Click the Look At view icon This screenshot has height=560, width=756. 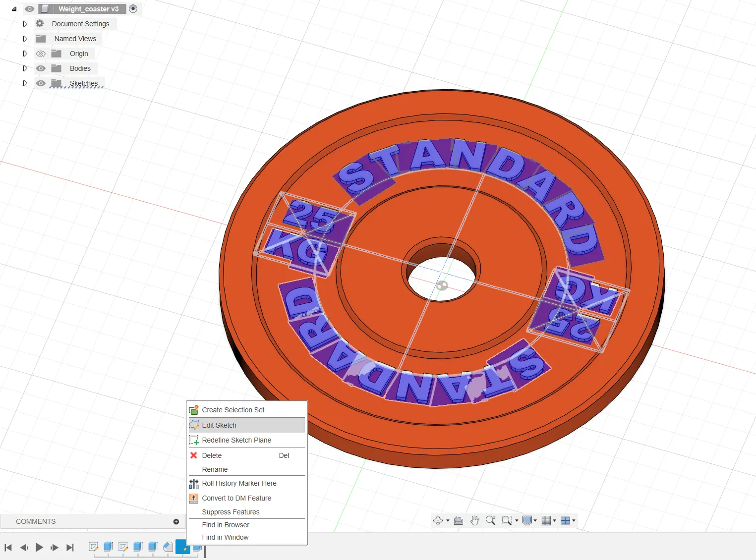(459, 520)
